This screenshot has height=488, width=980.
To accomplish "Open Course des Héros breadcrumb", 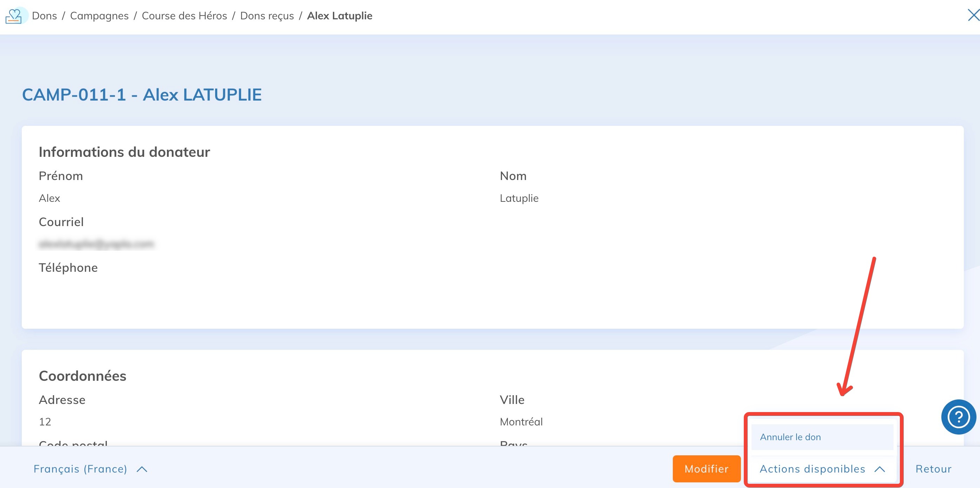I will tap(184, 16).
